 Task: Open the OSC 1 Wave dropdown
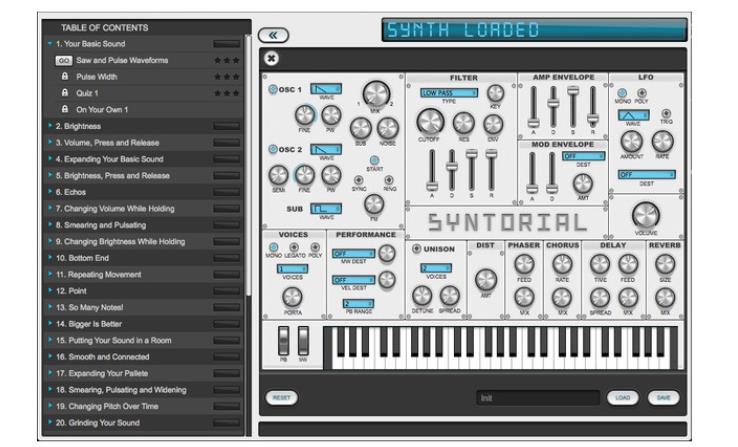pos(326,89)
